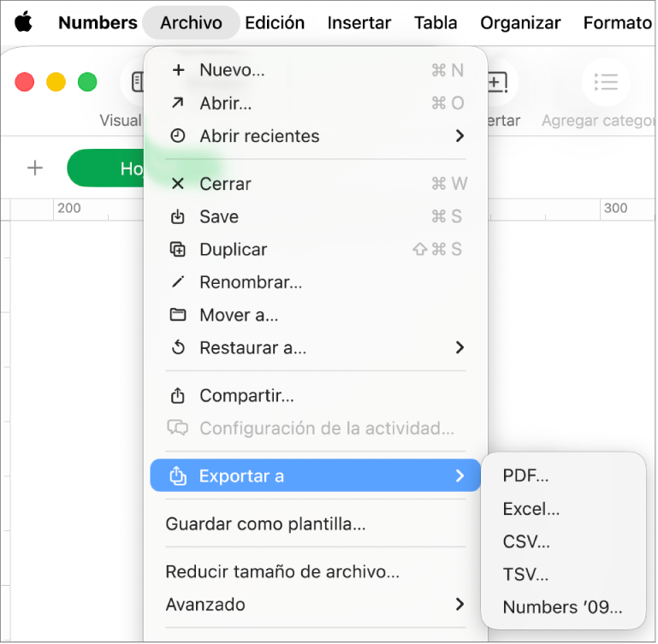The height and width of the screenshot is (644, 658).
Task: Choose Guardar como plantilla…
Action: point(316,523)
